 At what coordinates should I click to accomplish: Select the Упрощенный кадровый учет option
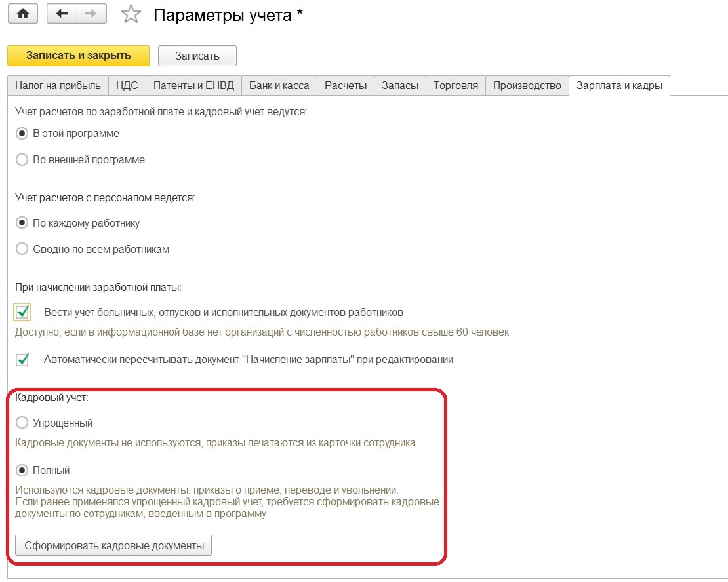pos(22,423)
